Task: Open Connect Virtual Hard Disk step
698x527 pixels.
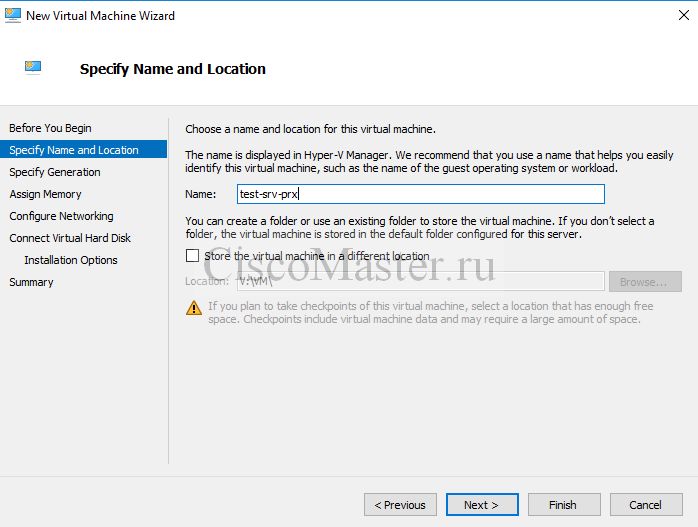Action: pyautogui.click(x=70, y=238)
